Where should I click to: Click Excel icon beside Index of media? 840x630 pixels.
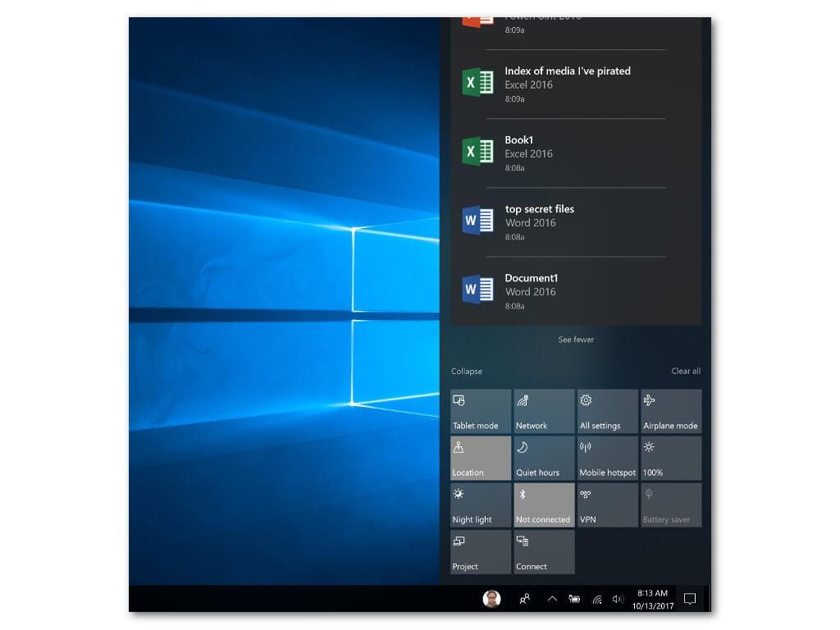pyautogui.click(x=477, y=83)
